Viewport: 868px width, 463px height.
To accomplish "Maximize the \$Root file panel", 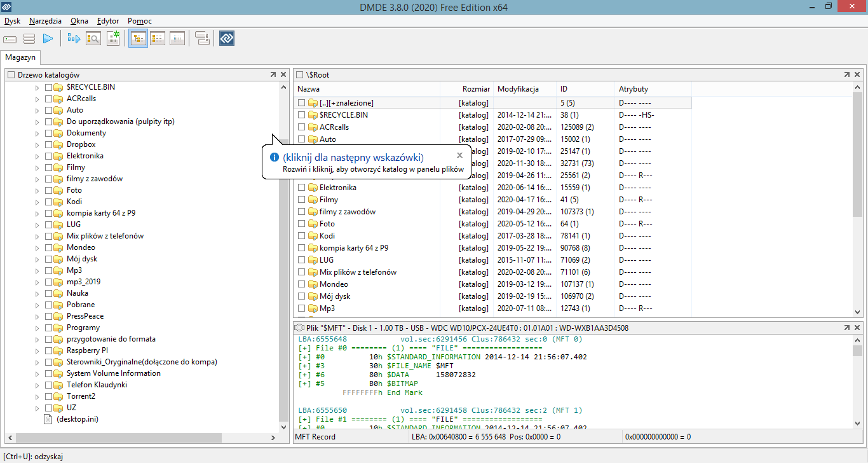I will [847, 74].
